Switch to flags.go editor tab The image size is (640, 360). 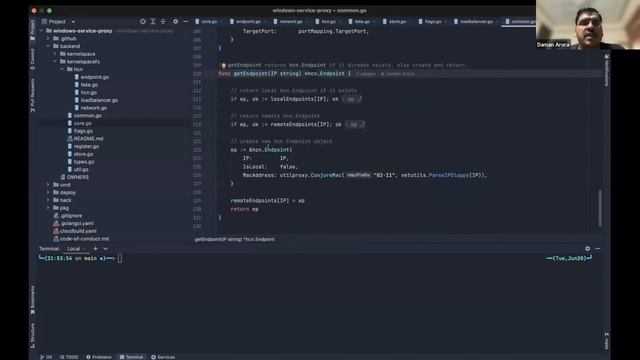[432, 22]
